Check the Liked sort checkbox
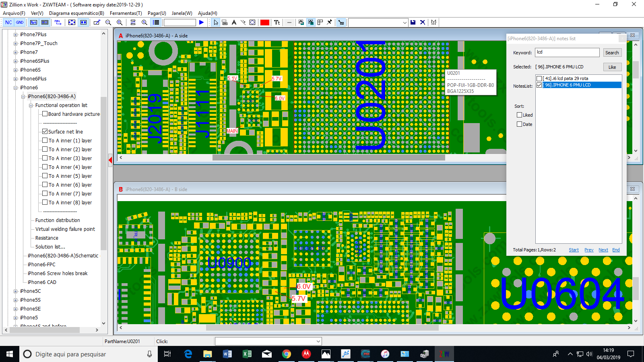The width and height of the screenshot is (644, 362). [x=520, y=115]
